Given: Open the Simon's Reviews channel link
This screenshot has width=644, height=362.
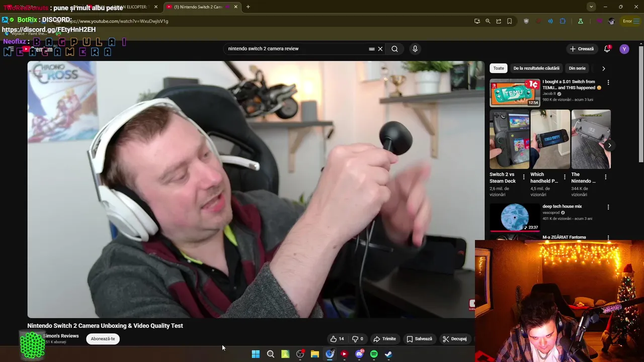Looking at the screenshot, I should point(61,336).
